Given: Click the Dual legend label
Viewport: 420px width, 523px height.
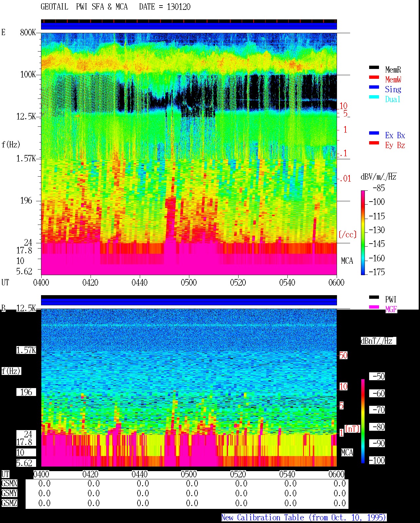Looking at the screenshot, I should point(393,99).
